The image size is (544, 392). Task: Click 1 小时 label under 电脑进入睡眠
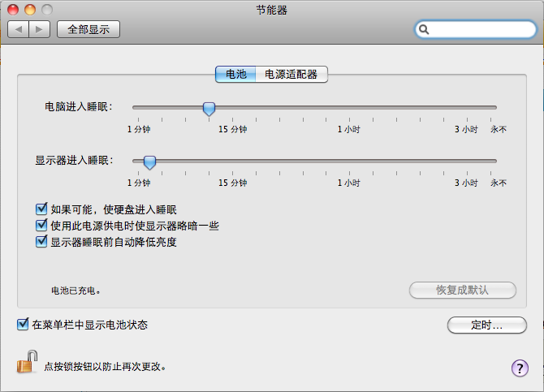pyautogui.click(x=349, y=129)
